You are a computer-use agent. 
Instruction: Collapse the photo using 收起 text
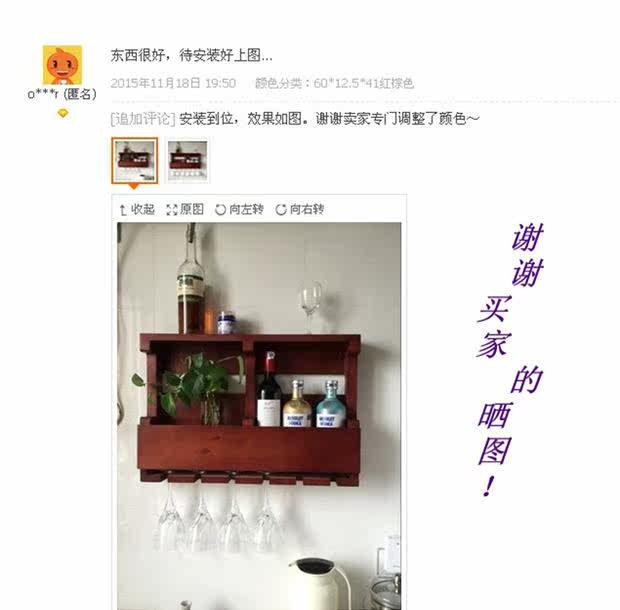143,209
